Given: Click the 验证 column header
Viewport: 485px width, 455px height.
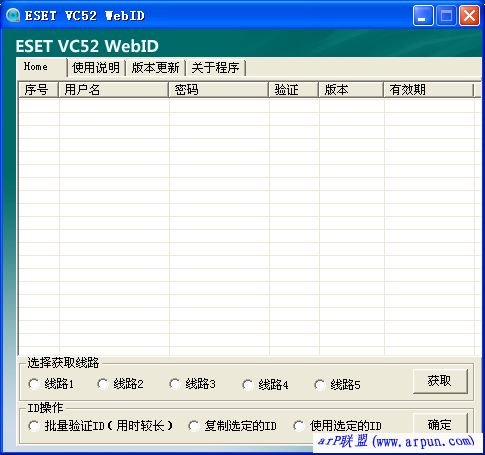Looking at the screenshot, I should (x=294, y=90).
